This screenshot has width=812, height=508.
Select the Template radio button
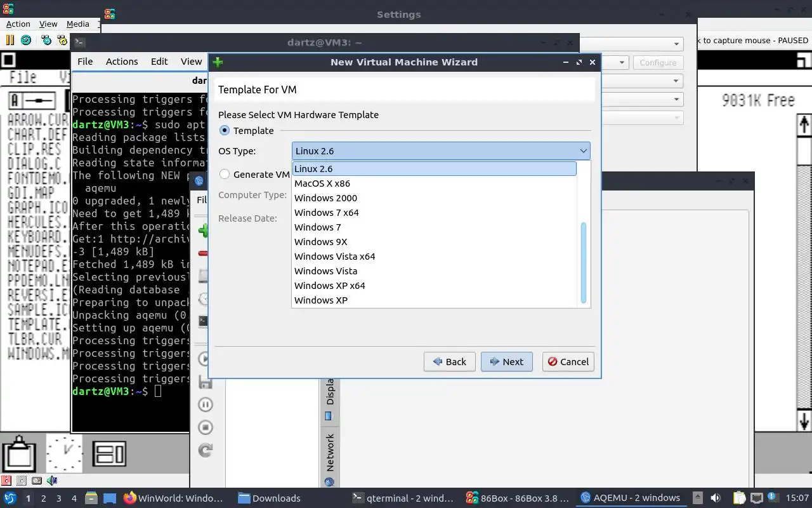pos(225,130)
